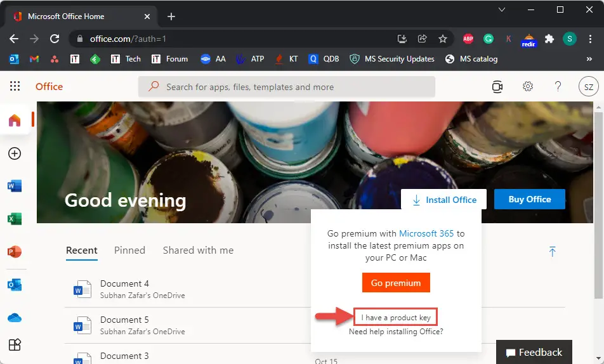This screenshot has height=364, width=604.
Task: Click the page vertical scrollbar
Action: [598, 204]
